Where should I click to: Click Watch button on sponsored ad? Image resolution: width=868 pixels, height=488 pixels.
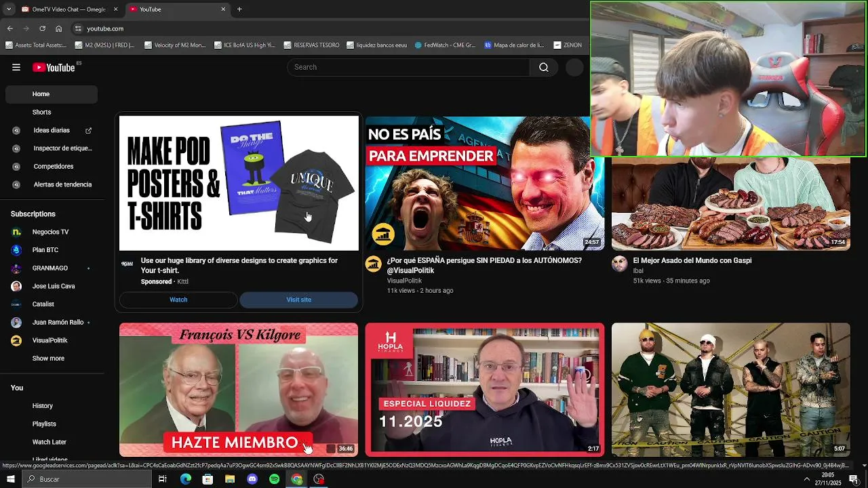click(x=178, y=300)
